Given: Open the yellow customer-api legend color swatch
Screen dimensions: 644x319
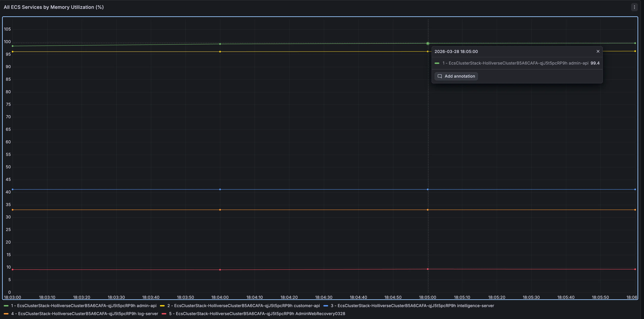Looking at the screenshot, I should (x=162, y=306).
